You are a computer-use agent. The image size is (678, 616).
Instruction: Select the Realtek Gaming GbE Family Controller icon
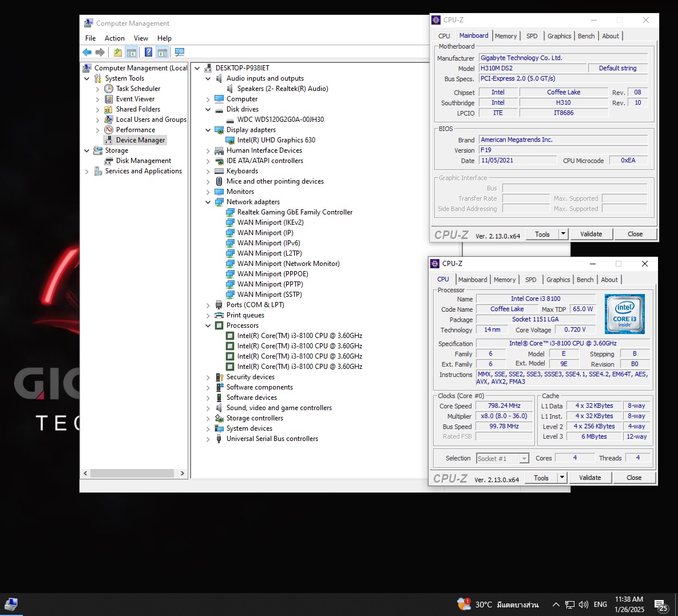[x=230, y=212]
